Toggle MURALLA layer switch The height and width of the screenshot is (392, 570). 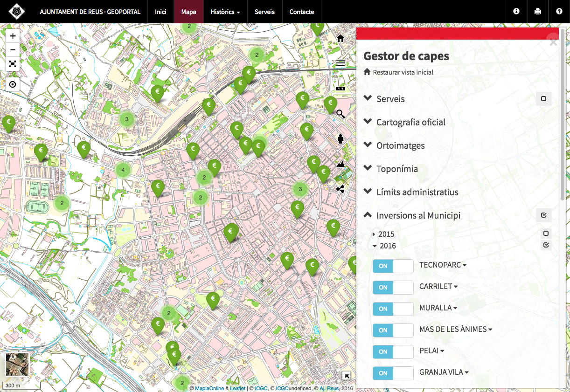(x=393, y=309)
